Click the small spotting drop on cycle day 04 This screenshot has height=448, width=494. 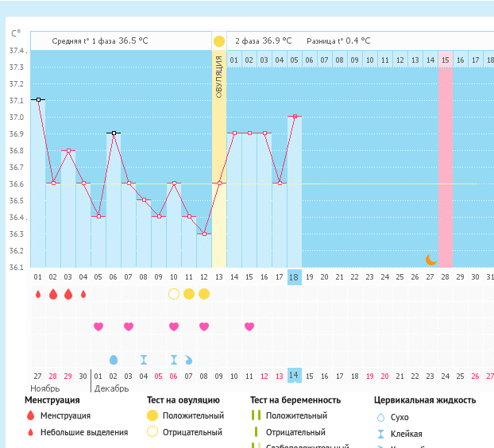point(83,294)
